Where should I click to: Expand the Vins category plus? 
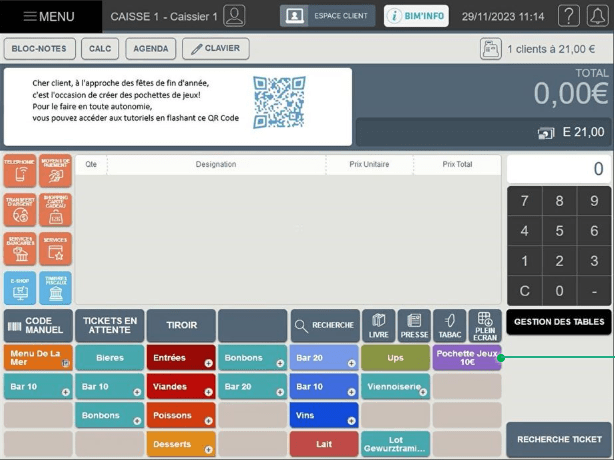pyautogui.click(x=351, y=421)
